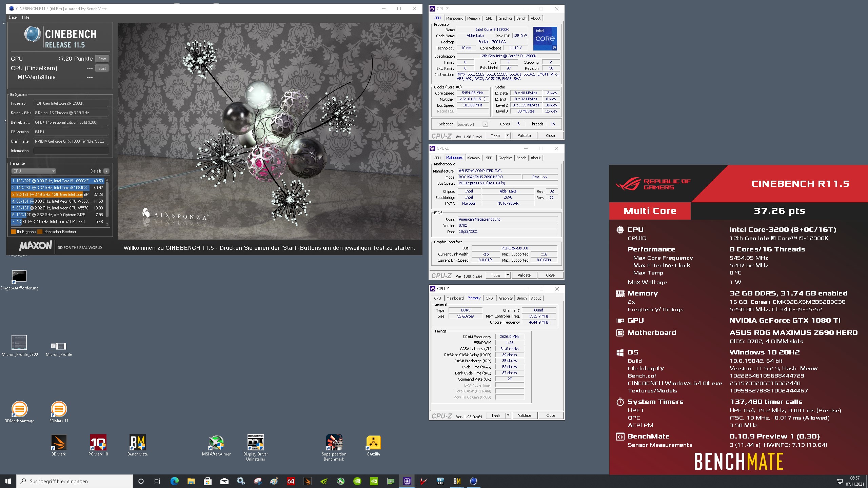Open the red 64 taskbar icon
The height and width of the screenshot is (488, 868).
pyautogui.click(x=291, y=481)
